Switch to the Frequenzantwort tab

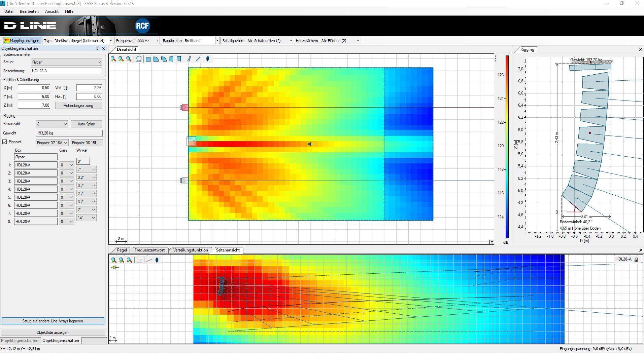[x=149, y=250]
